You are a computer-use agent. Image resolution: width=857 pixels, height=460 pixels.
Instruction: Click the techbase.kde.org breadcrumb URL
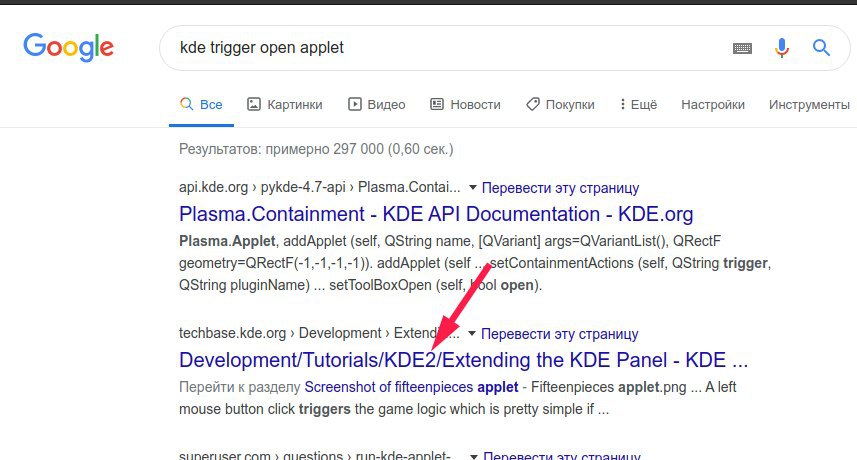click(x=320, y=333)
